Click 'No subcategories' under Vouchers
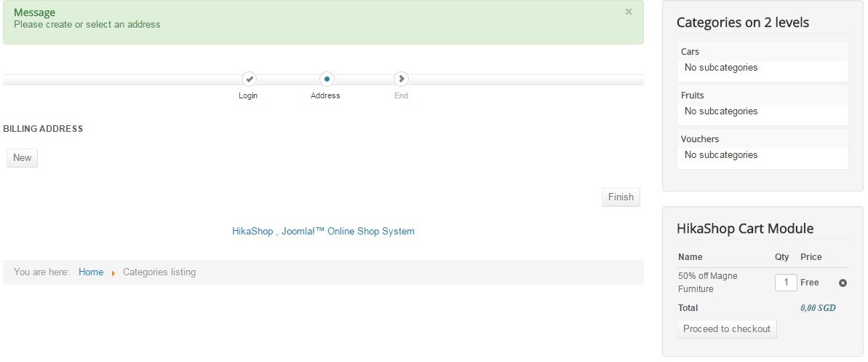This screenshot has width=868, height=362. tap(721, 155)
